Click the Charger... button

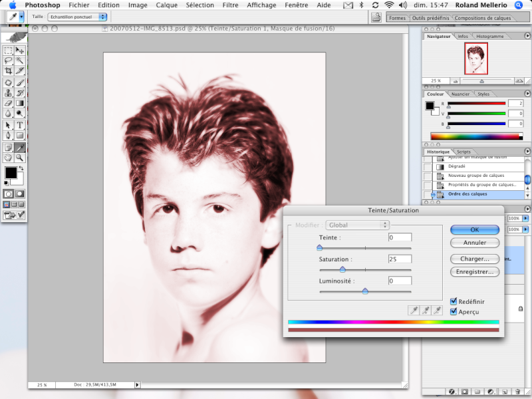(475, 259)
